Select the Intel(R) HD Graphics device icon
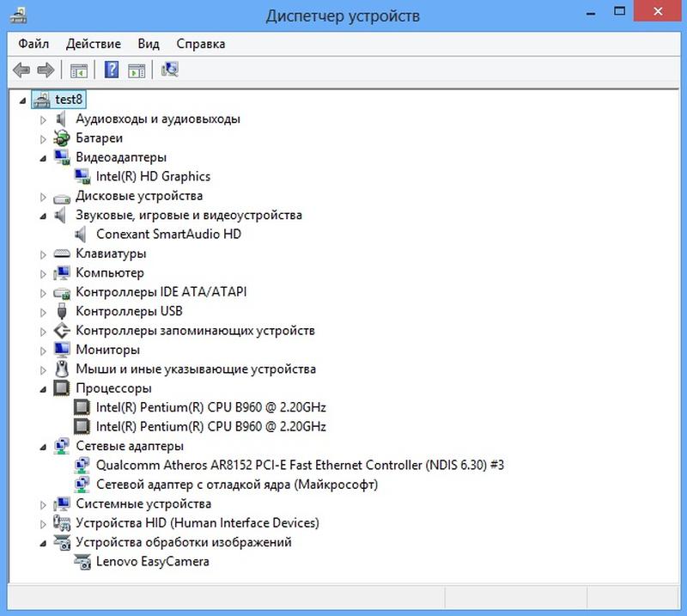The image size is (687, 616). coord(82,176)
